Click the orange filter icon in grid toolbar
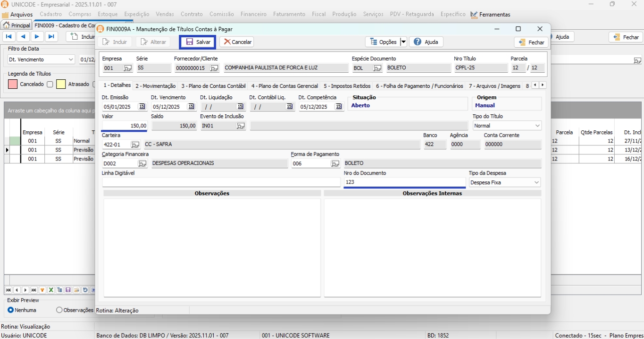The height and width of the screenshot is (339, 644). (x=42, y=290)
